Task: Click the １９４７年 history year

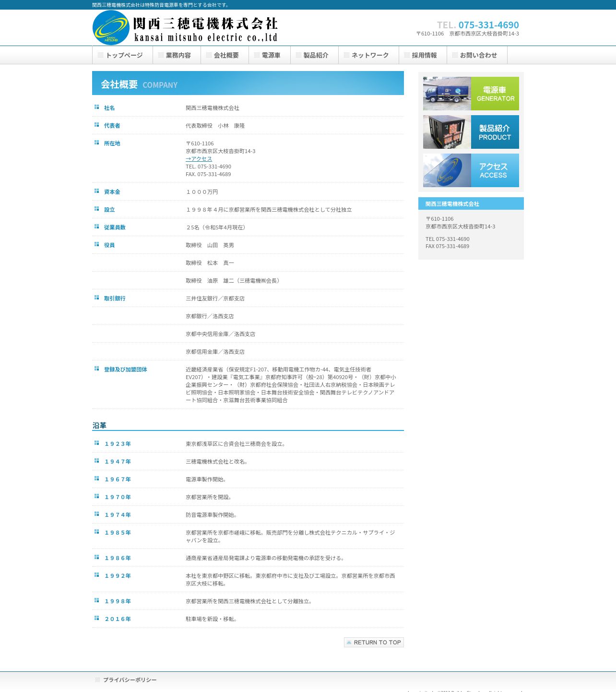Action: (118, 462)
